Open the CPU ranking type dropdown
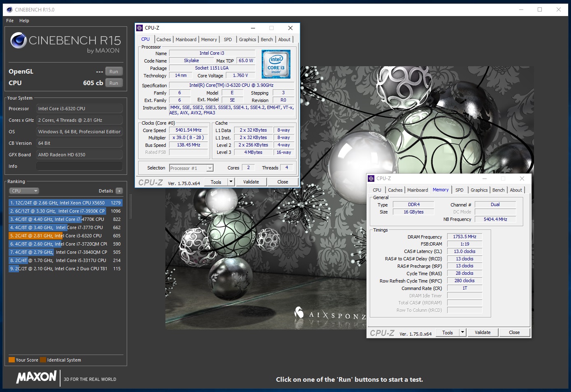571x392 pixels. (24, 191)
